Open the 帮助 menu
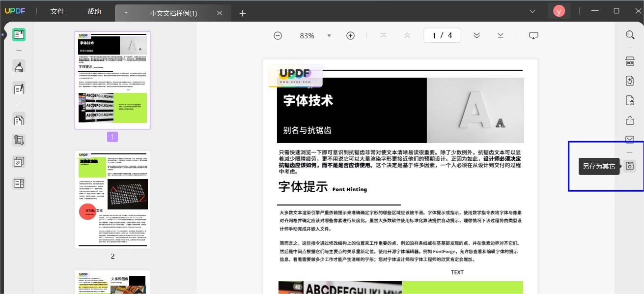The width and height of the screenshot is (644, 294). (x=94, y=11)
